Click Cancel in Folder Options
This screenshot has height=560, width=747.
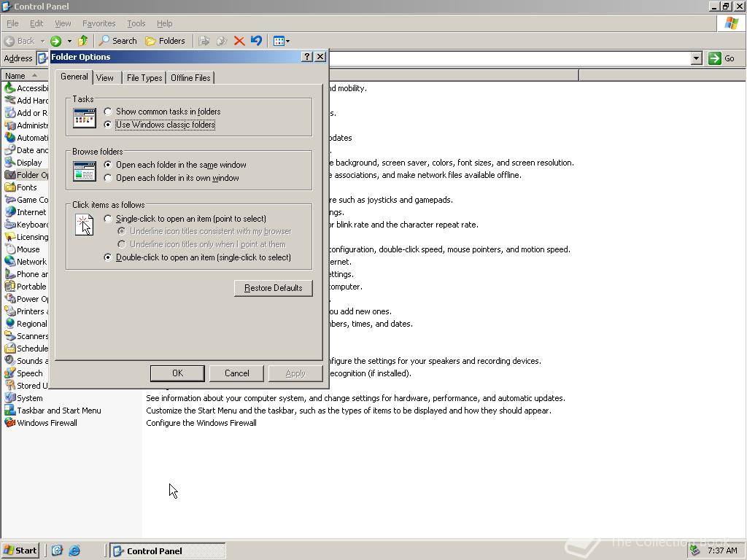point(237,373)
